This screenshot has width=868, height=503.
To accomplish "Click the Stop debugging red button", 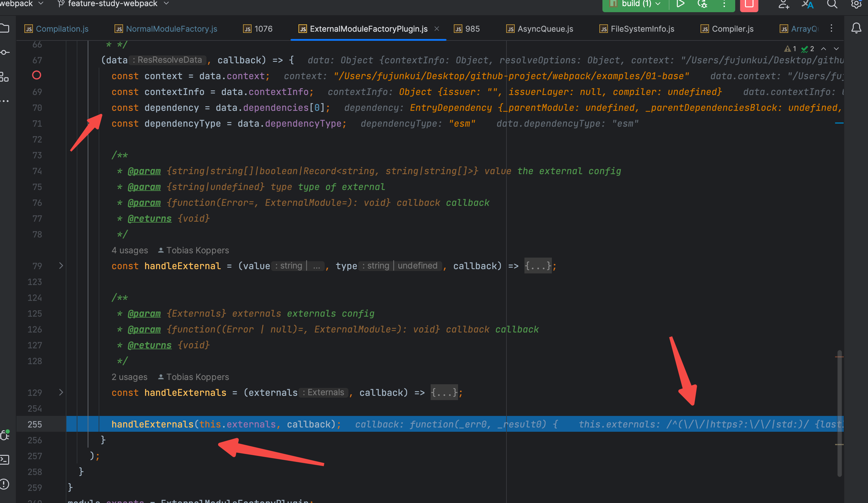I will coord(749,4).
